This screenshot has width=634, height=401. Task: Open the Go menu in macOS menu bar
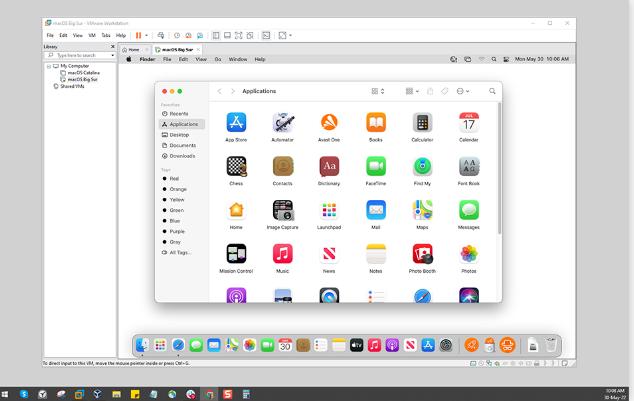pyautogui.click(x=218, y=59)
